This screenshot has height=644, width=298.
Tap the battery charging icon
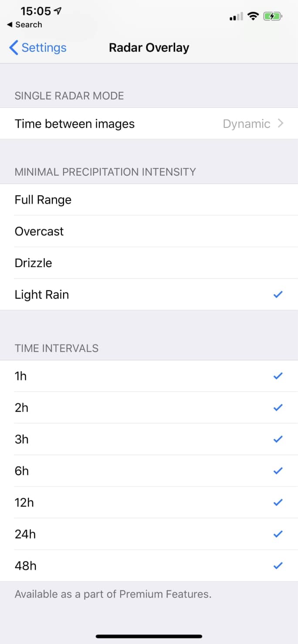(x=273, y=17)
